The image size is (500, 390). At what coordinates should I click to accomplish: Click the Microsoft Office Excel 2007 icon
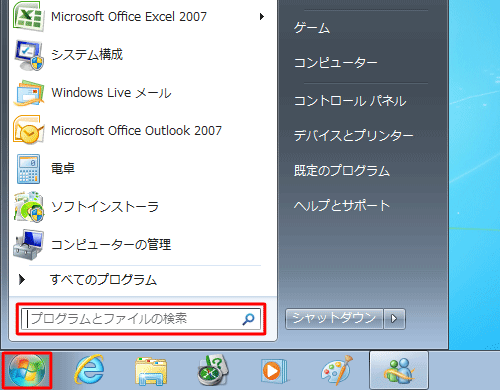pyautogui.click(x=28, y=16)
